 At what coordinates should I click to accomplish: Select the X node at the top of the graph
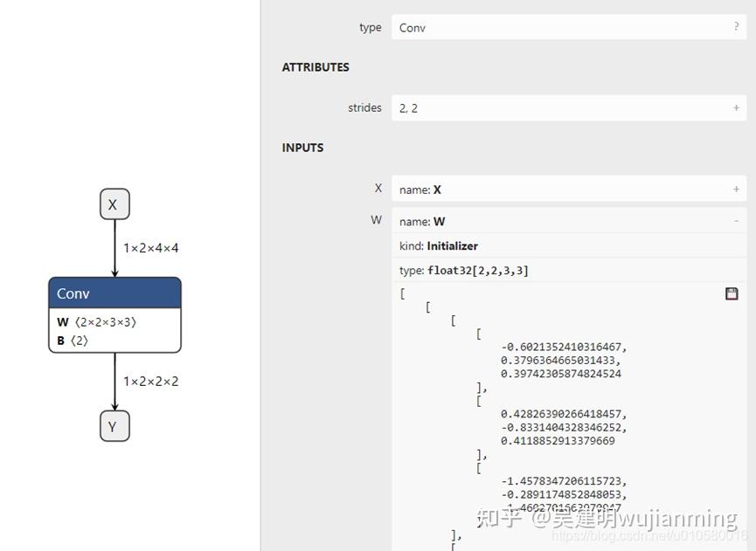(x=113, y=203)
